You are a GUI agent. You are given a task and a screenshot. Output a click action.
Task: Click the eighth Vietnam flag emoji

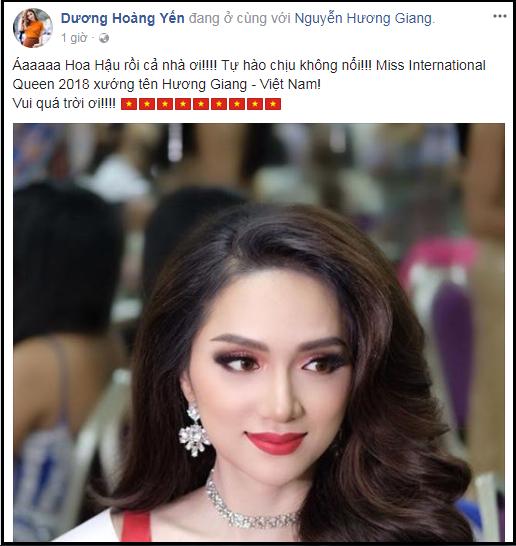pos(255,104)
